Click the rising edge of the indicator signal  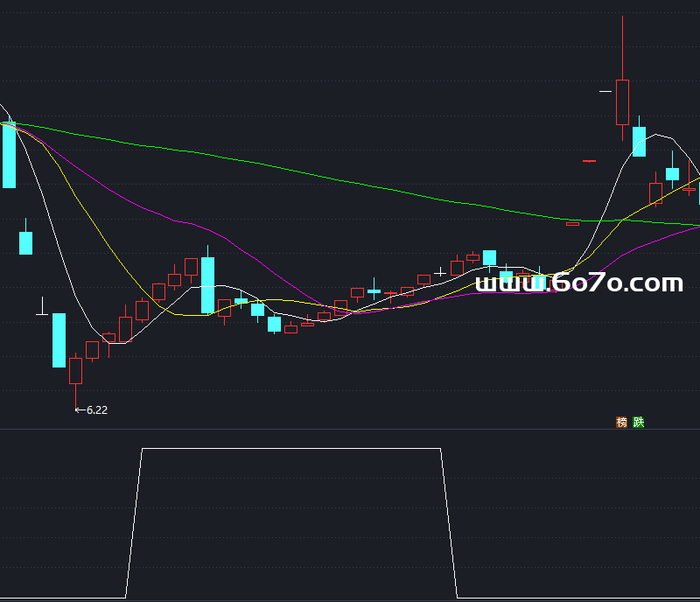(134, 525)
